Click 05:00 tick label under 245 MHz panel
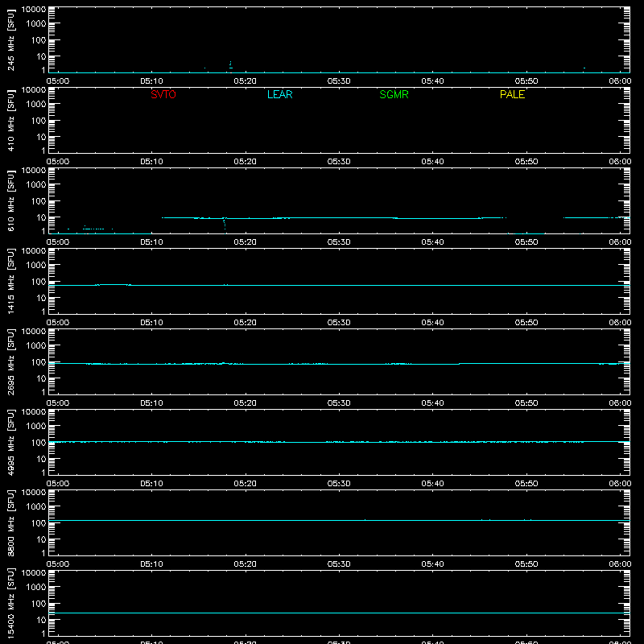This screenshot has width=644, height=644. coord(57,81)
